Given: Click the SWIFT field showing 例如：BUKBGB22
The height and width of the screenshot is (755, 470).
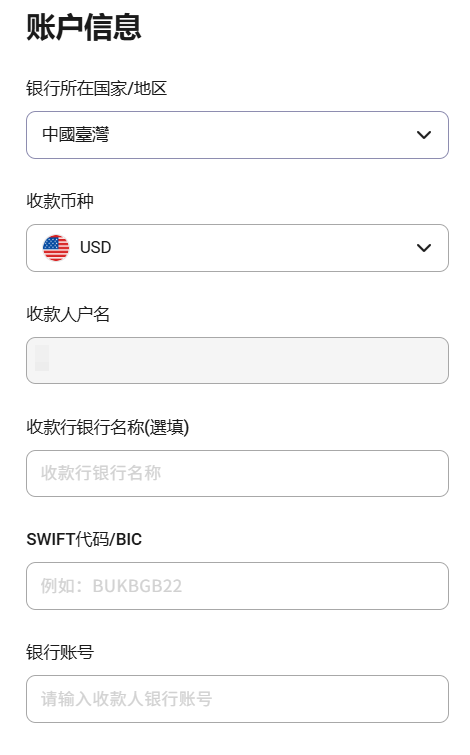Looking at the screenshot, I should (237, 586).
